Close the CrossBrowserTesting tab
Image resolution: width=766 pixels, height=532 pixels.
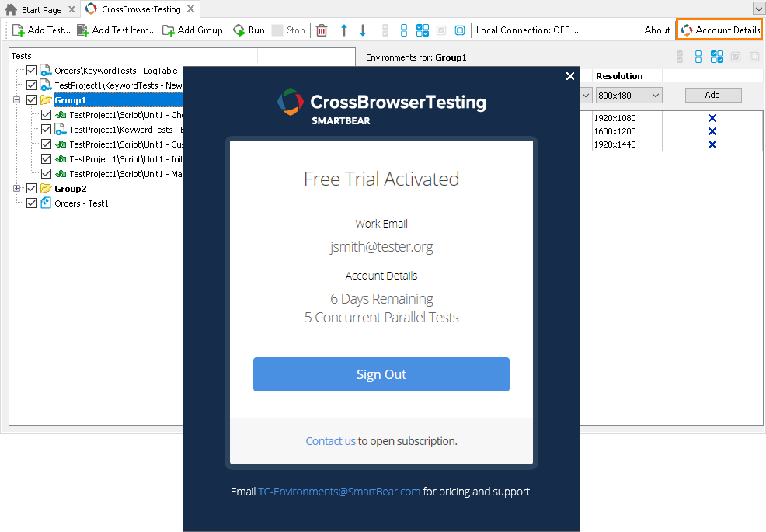tap(191, 9)
